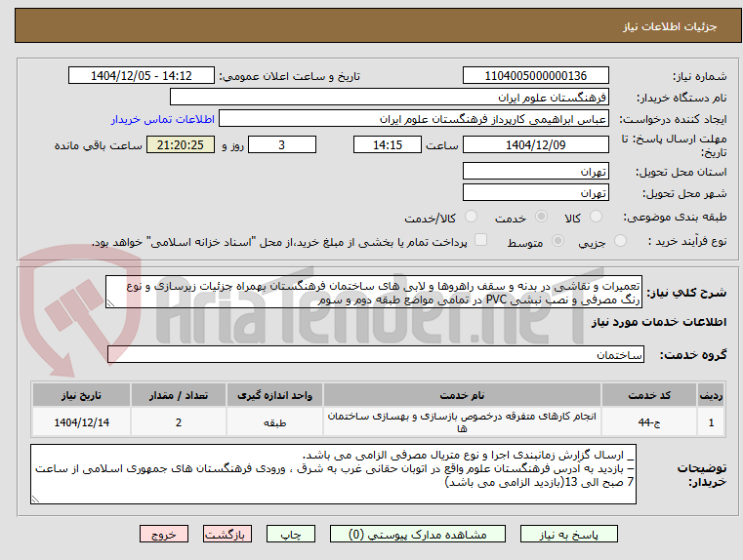Screen dimensions: 743x560
Task: Click the buyer organization name field
Action: coord(389,97)
